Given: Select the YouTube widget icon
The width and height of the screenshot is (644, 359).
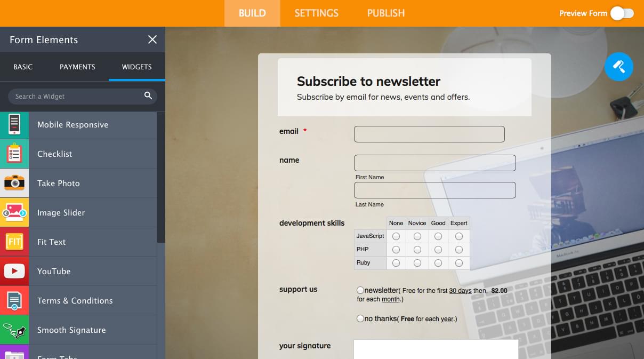Looking at the screenshot, I should click(14, 272).
